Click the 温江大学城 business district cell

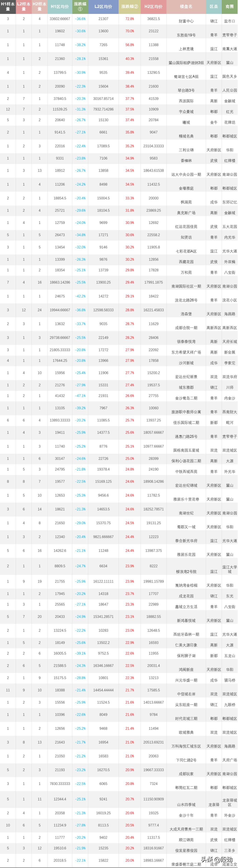click(230, 569)
